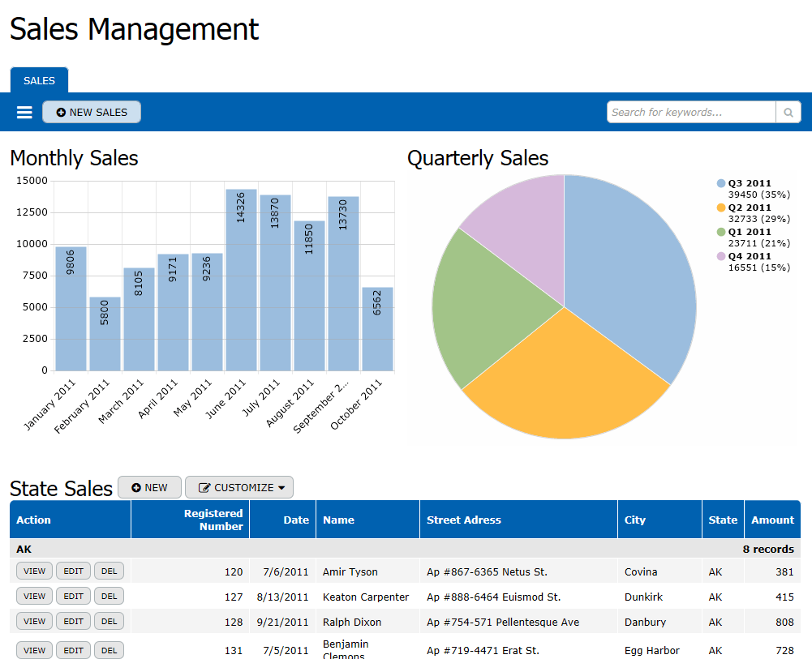Focus the keyword search field
This screenshot has height=659, width=812.
pyautogui.click(x=691, y=113)
